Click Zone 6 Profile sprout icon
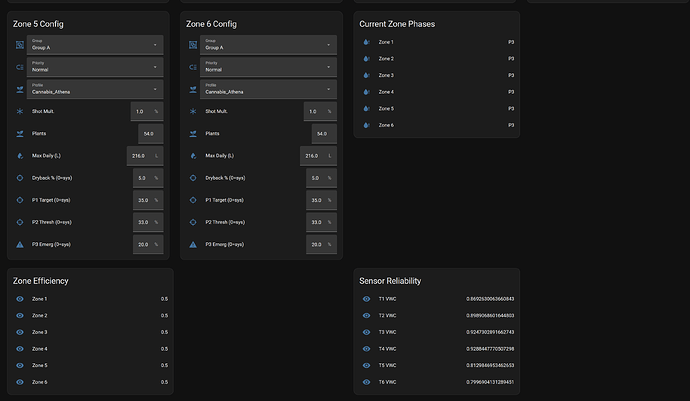Viewport: 690px width, 401px height. pos(193,89)
